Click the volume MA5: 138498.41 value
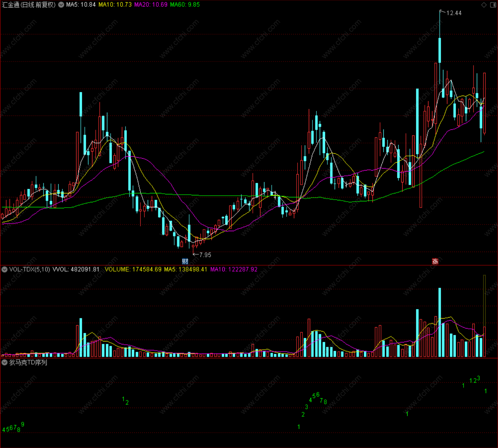The width and height of the screenshot is (498, 448). (186, 269)
